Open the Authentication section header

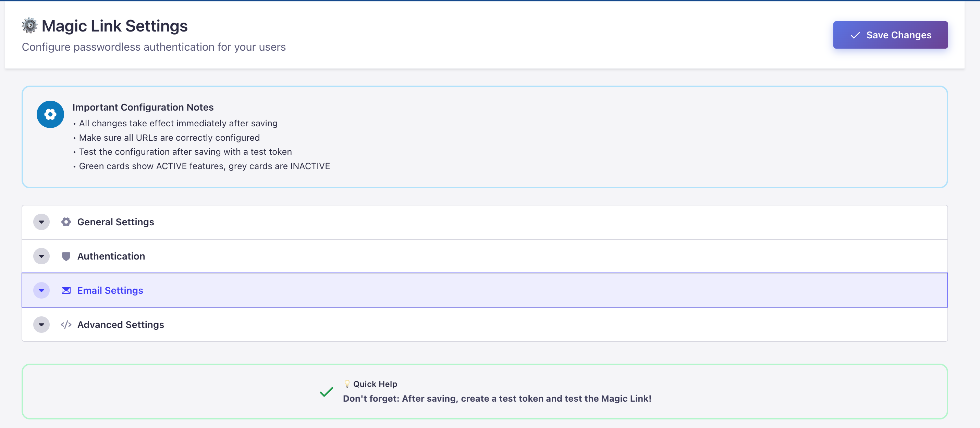tap(111, 256)
